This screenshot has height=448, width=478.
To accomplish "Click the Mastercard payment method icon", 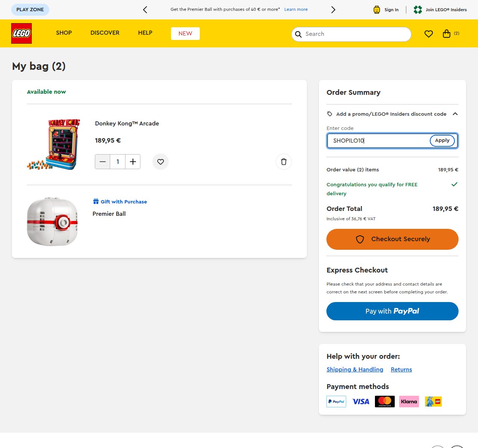I will [x=385, y=401].
